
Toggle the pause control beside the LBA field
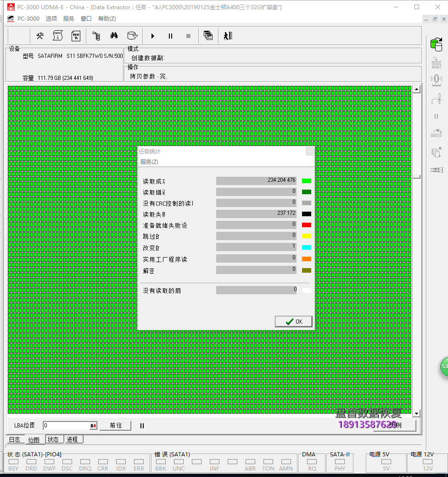[x=141, y=426]
